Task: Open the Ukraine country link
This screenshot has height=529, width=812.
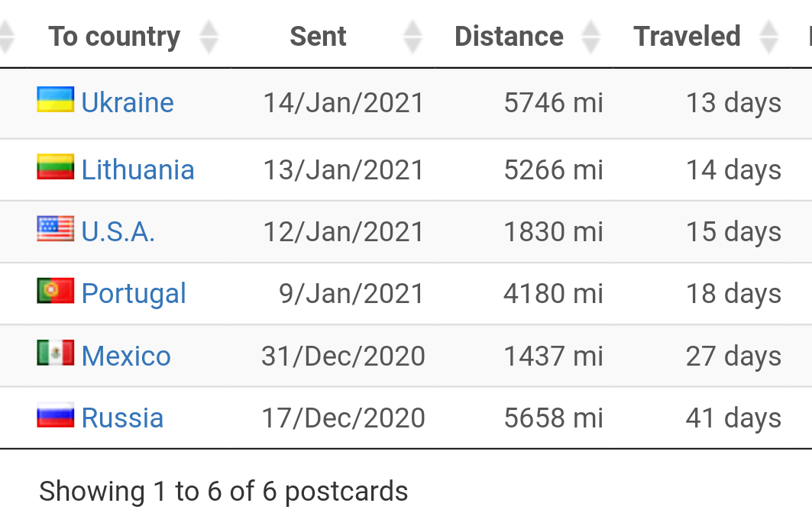Action: (128, 102)
